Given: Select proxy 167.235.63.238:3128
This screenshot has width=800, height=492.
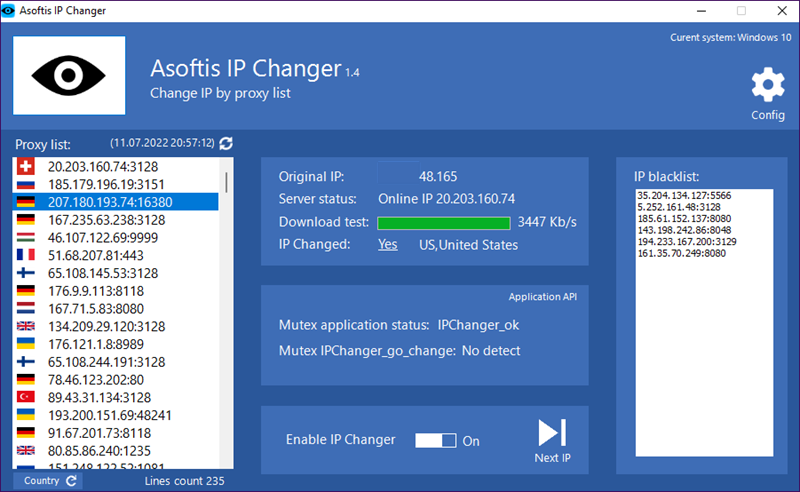Looking at the screenshot, I should (x=115, y=220).
